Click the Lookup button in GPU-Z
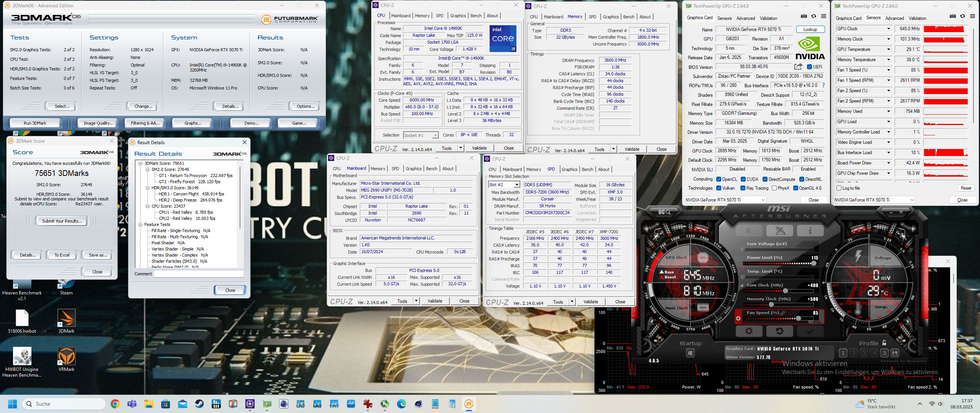Screen dimensions: 980x413 pyautogui.click(x=810, y=29)
